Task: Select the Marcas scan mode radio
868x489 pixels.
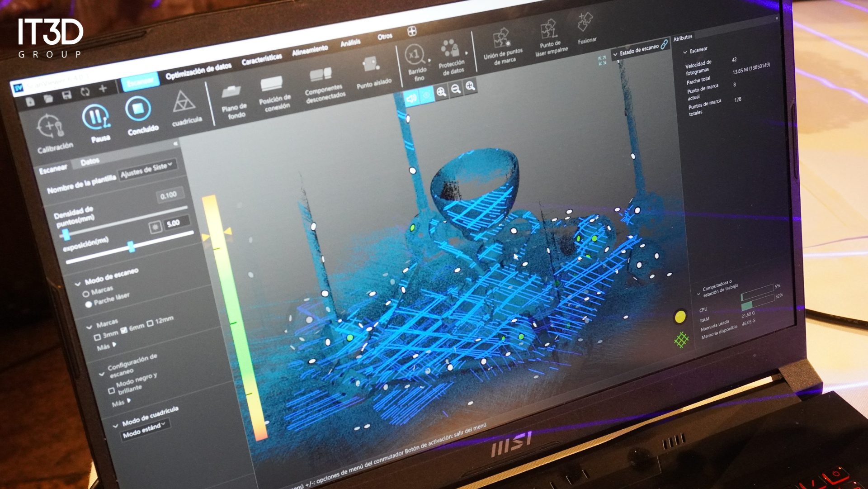Action: coord(85,294)
